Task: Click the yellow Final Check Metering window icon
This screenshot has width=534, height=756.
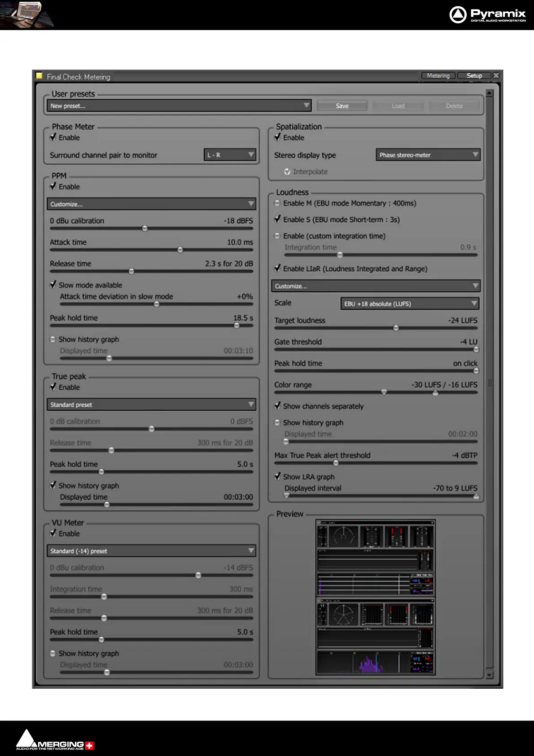Action: (x=39, y=75)
